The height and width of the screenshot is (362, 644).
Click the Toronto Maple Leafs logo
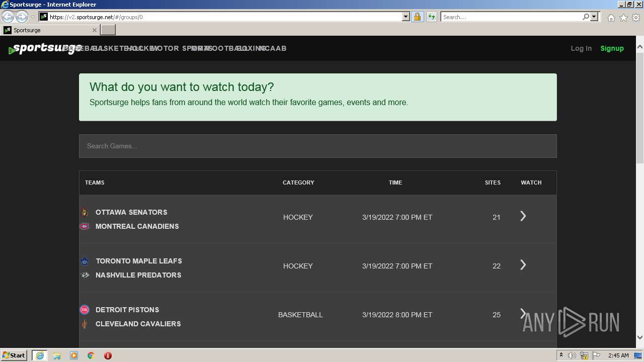click(85, 261)
